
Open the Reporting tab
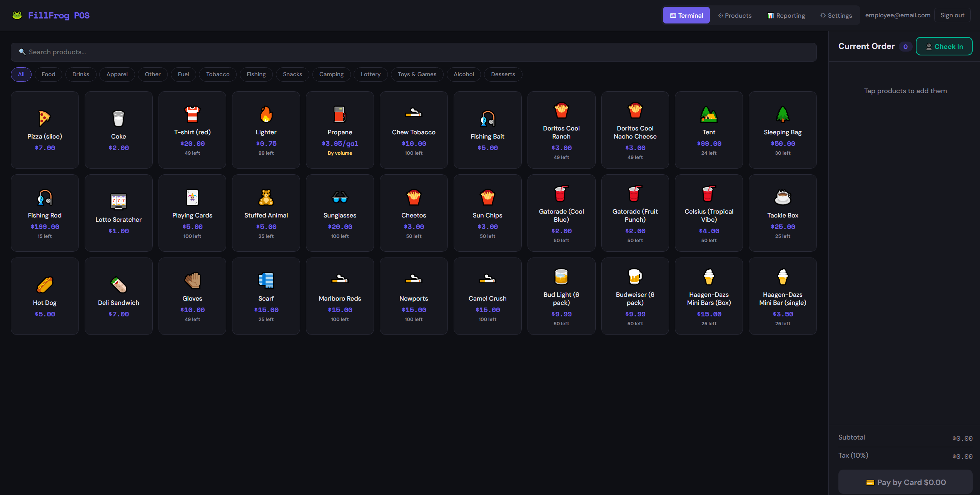point(786,15)
